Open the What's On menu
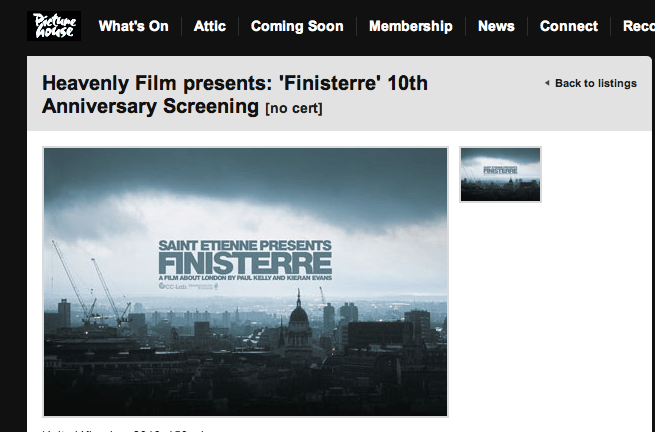The width and height of the screenshot is (655, 432). click(x=134, y=26)
